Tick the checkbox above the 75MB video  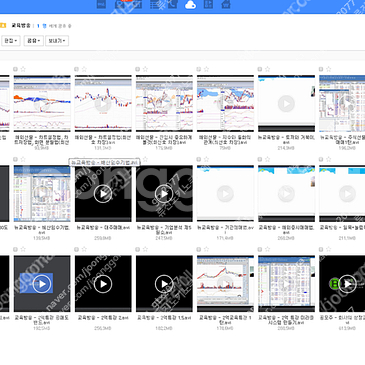[x=199, y=69]
